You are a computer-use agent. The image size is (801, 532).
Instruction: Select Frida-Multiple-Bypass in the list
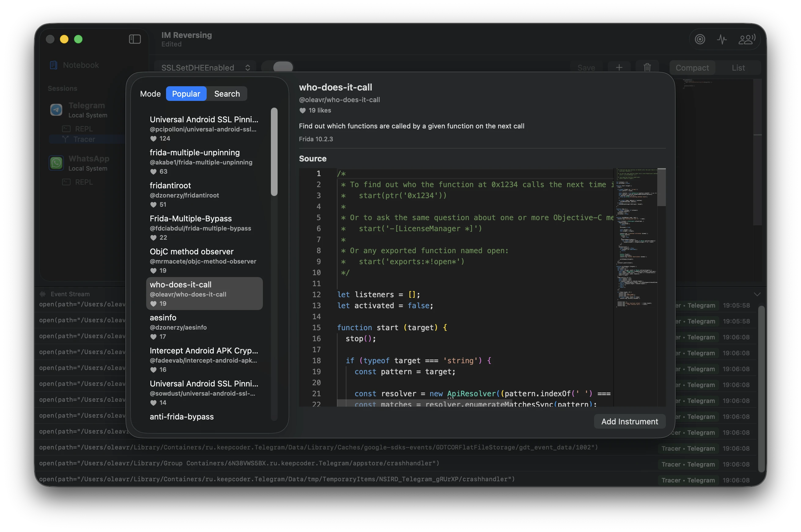204,228
